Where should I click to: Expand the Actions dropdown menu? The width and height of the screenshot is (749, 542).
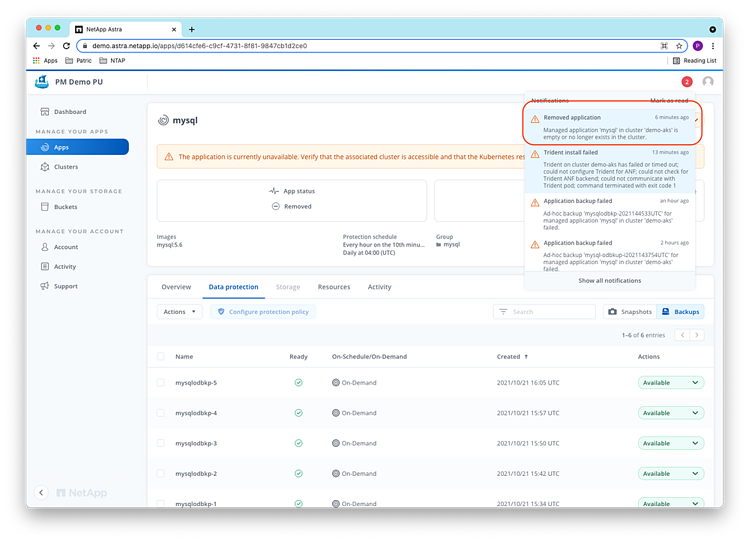(x=180, y=312)
